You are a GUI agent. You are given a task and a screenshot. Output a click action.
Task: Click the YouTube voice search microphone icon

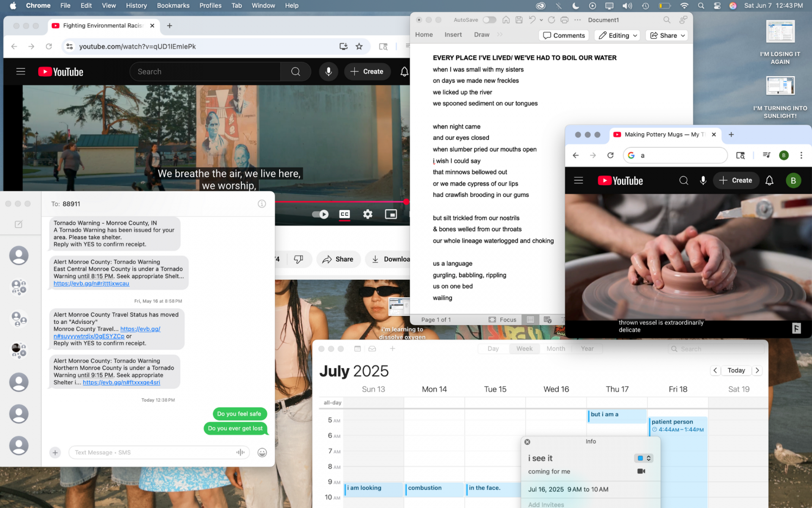click(328, 72)
